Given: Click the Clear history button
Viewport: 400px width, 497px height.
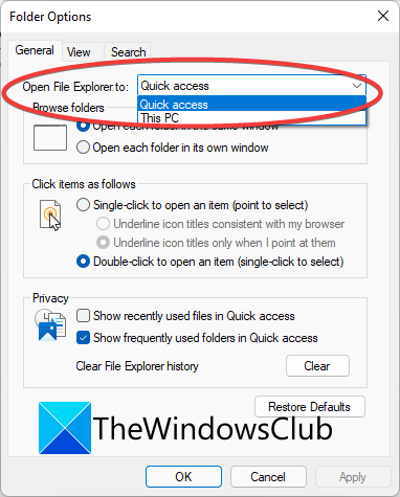Looking at the screenshot, I should click(318, 366).
